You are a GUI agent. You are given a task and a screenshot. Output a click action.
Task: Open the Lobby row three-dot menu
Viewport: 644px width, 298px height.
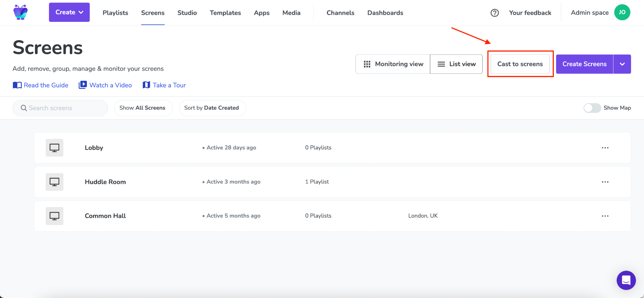pos(605,148)
